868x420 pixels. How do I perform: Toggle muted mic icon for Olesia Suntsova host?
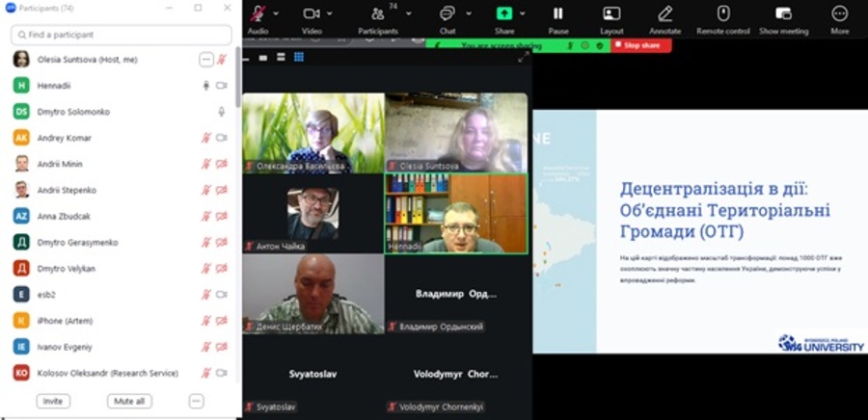click(x=222, y=59)
